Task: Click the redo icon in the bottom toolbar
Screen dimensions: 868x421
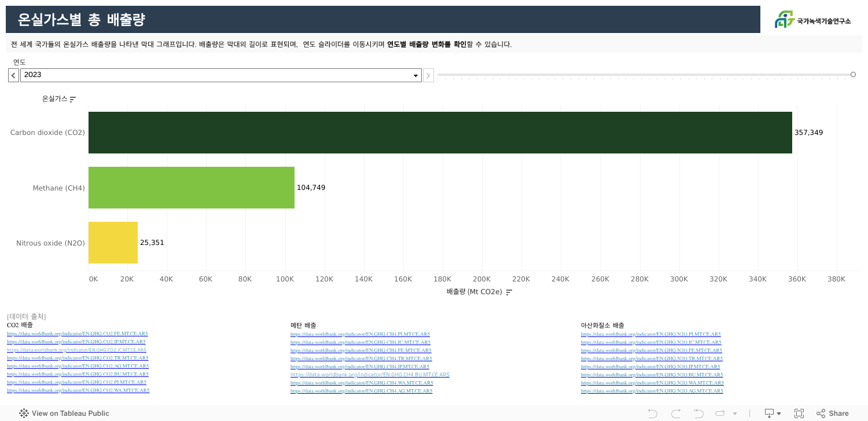Action: tap(675, 413)
